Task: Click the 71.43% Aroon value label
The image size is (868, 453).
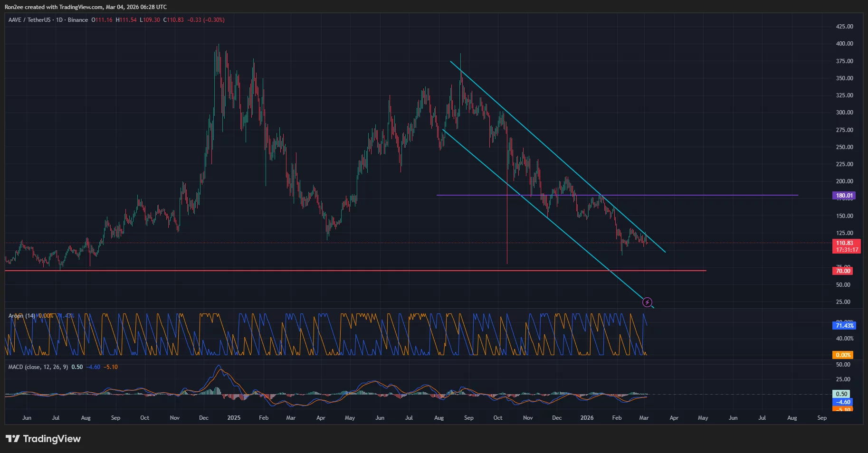Action: [845, 325]
